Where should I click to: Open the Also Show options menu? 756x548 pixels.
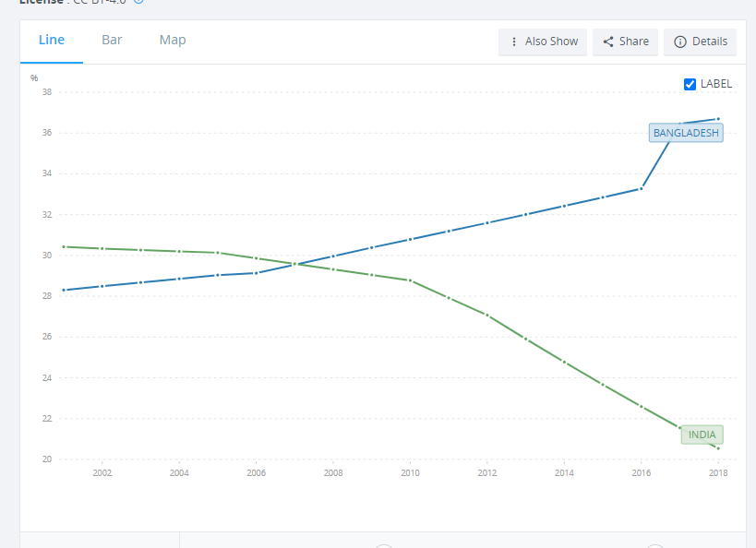543,42
